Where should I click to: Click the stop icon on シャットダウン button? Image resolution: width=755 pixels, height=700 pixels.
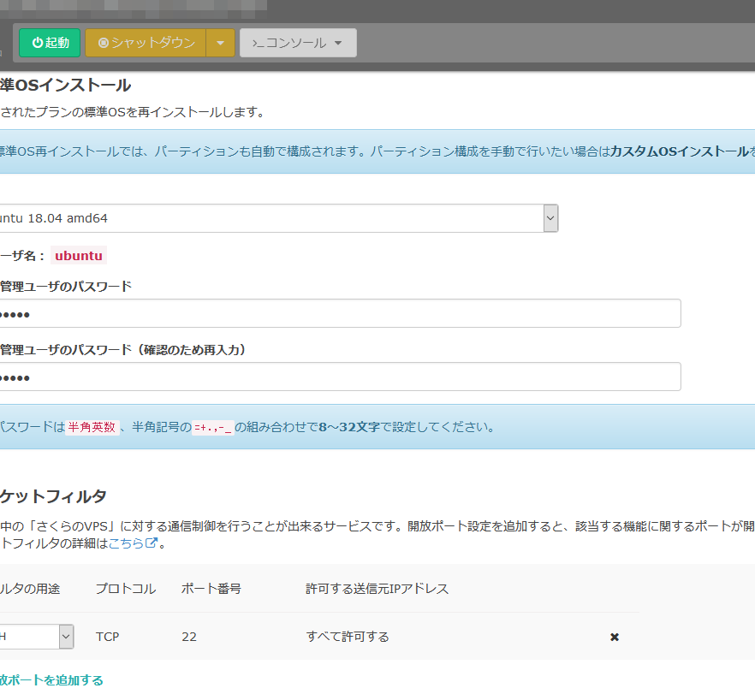[x=104, y=43]
